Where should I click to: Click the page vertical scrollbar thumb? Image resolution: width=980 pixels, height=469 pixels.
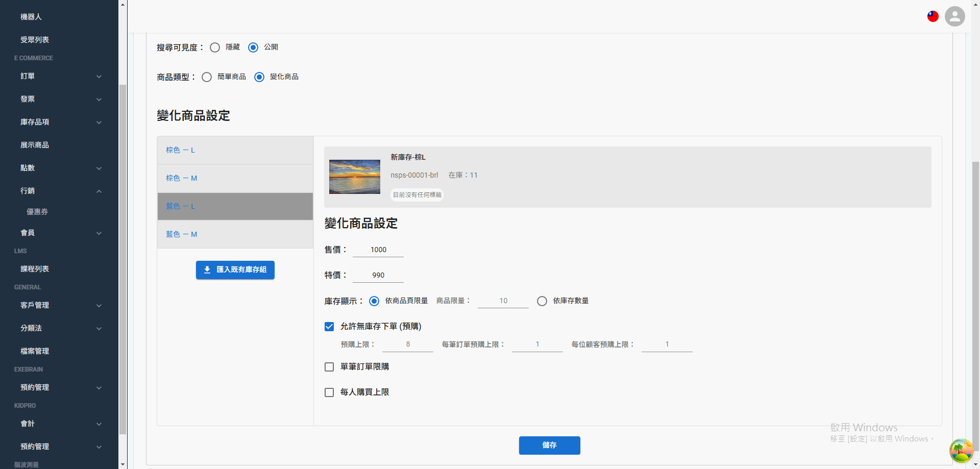[x=976, y=306]
